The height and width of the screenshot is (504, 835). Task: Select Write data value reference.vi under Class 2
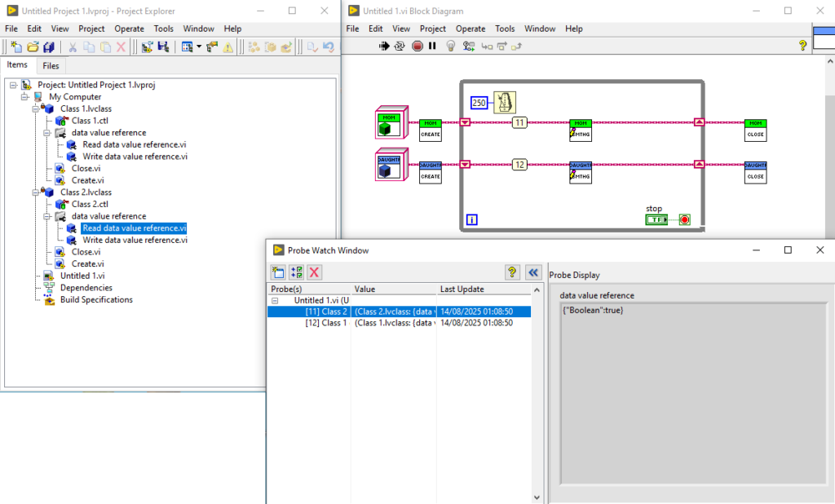pyautogui.click(x=135, y=240)
